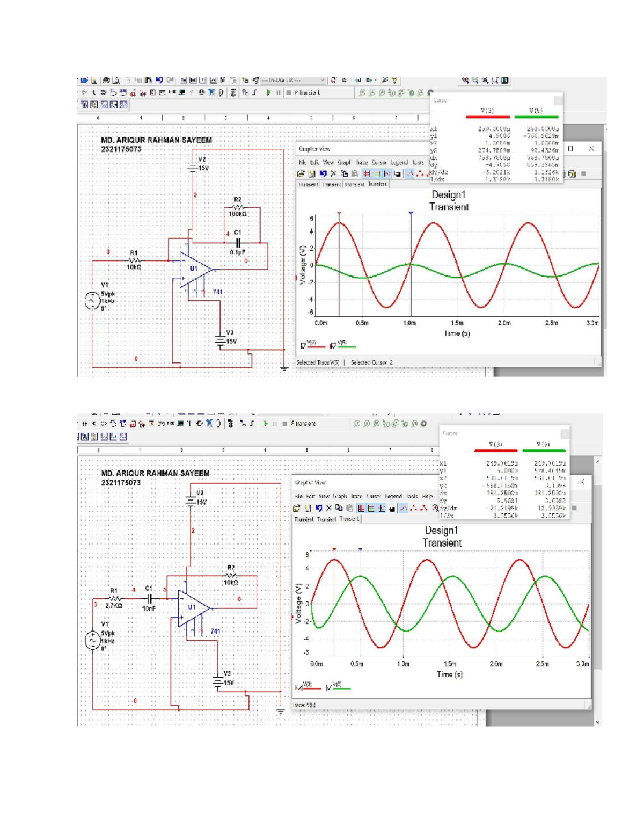Select op-amp U1 in bottom schematic
Viewport: 644px width, 834px height.
point(193,607)
